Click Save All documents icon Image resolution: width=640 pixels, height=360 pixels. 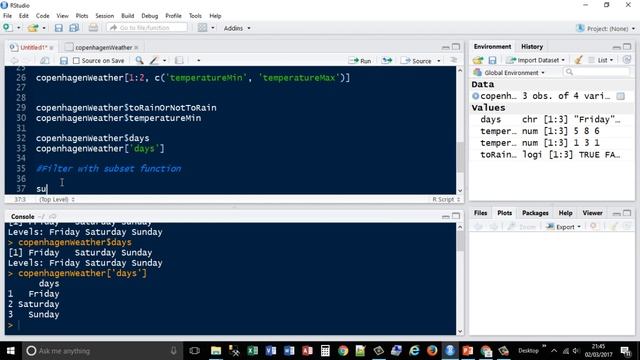click(74, 28)
